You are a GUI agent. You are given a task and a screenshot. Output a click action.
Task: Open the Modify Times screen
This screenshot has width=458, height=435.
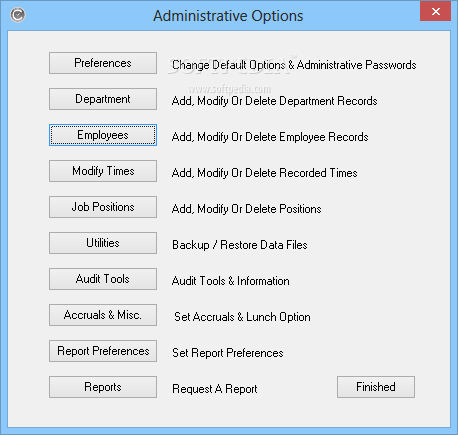103,171
